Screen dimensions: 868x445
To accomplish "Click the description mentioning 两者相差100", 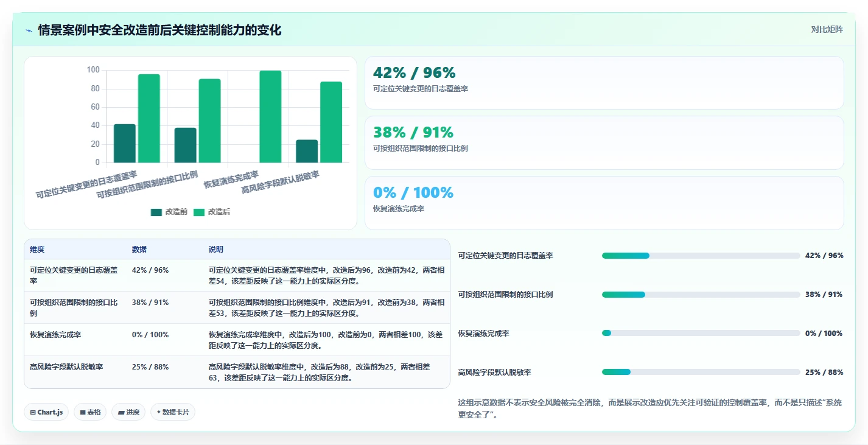I will [326, 340].
